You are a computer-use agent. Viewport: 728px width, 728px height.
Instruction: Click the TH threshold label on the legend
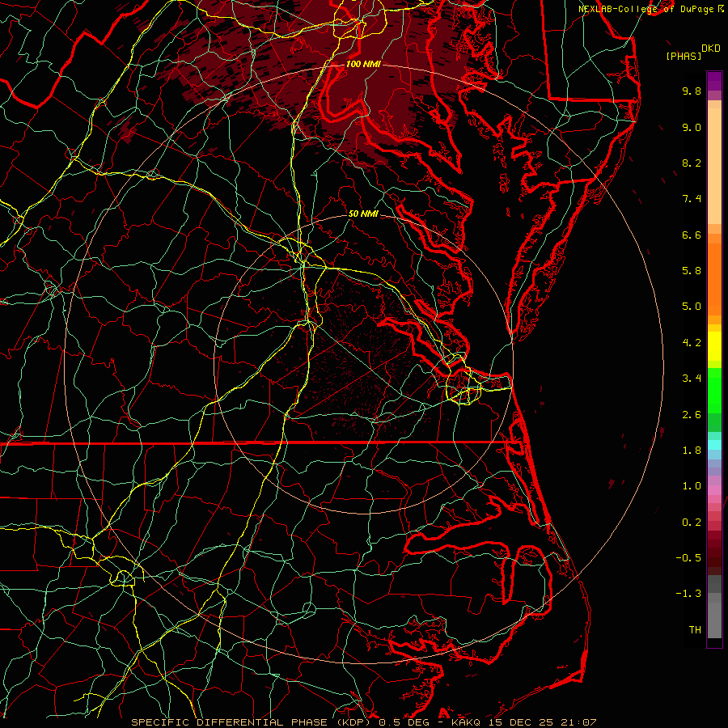coord(695,630)
